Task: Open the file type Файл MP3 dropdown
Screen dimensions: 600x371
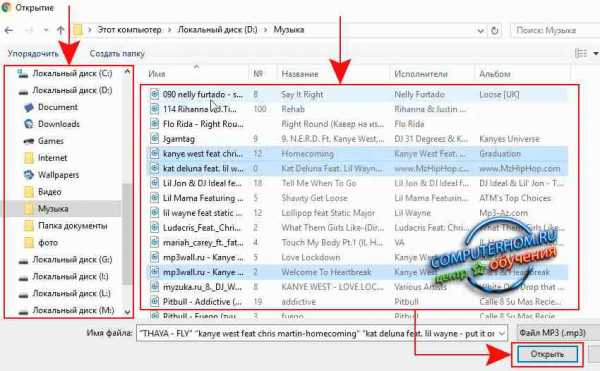Action: point(558,333)
